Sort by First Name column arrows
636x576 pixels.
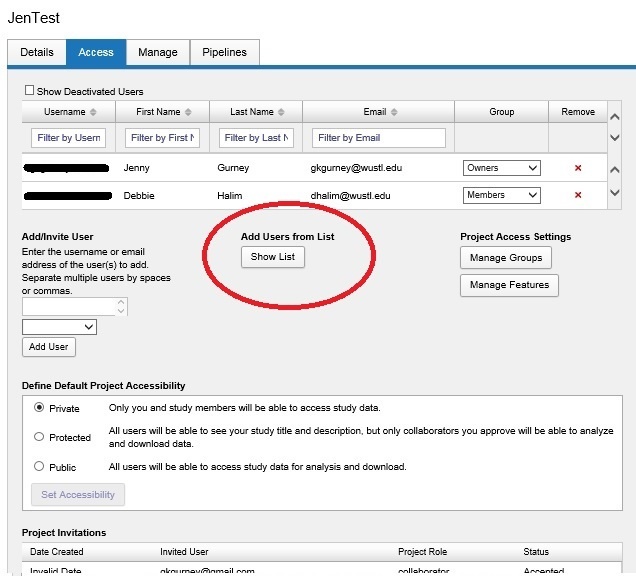coord(188,112)
